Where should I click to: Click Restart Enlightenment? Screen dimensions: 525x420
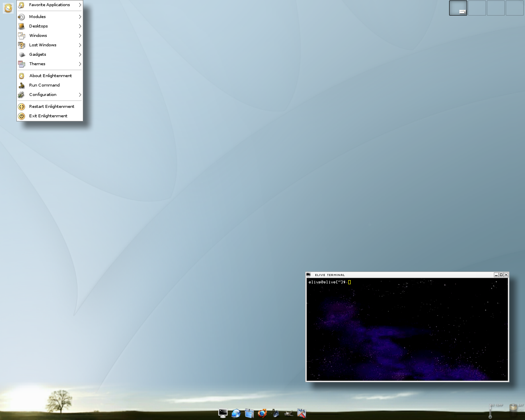point(50,107)
